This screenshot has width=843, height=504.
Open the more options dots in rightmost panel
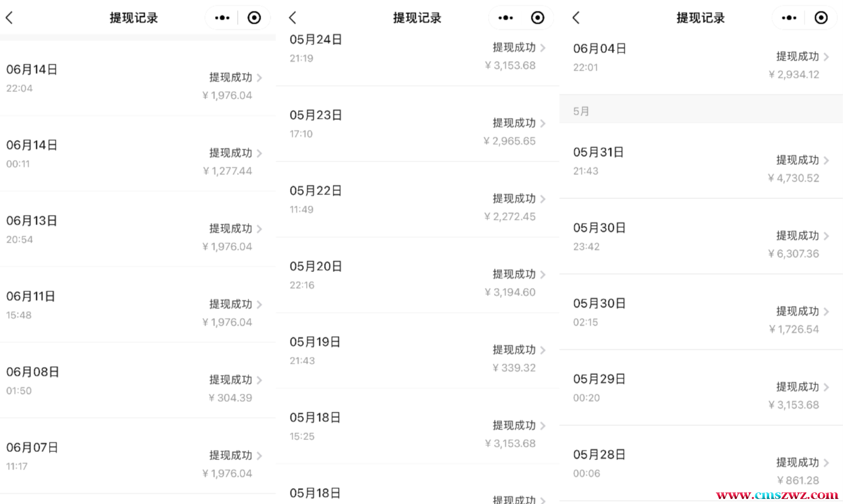click(x=789, y=18)
